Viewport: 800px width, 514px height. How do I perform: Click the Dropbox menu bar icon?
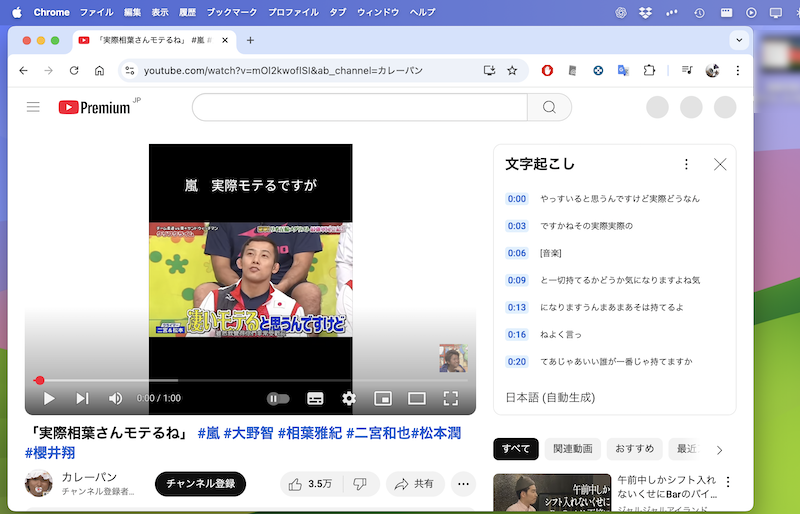[x=645, y=13]
